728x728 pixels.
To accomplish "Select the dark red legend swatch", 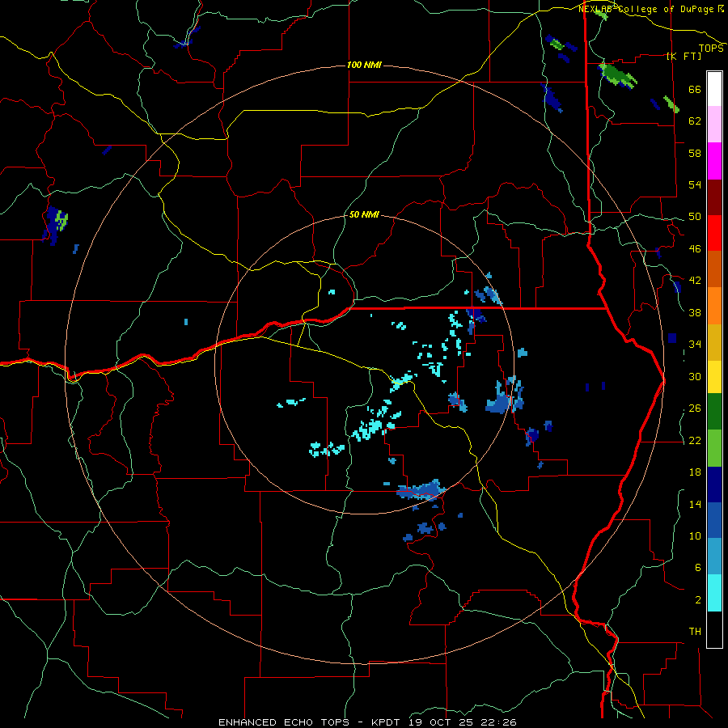I will [714, 197].
